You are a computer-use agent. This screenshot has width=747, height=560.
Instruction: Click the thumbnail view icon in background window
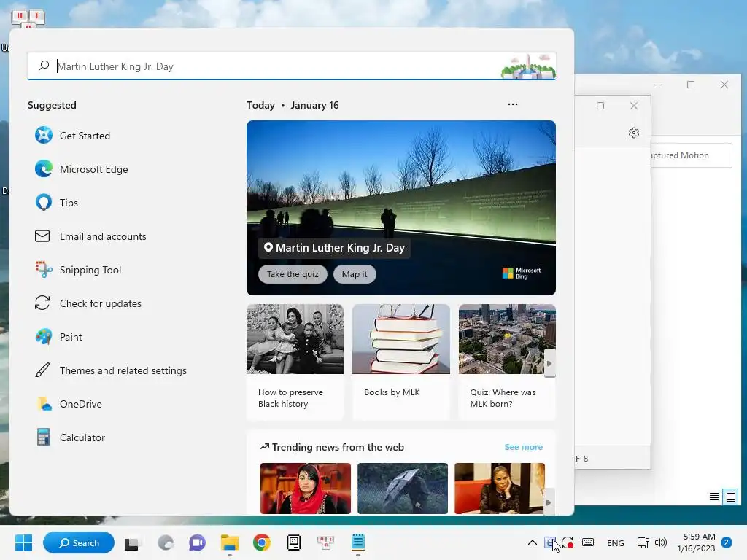(x=730, y=497)
